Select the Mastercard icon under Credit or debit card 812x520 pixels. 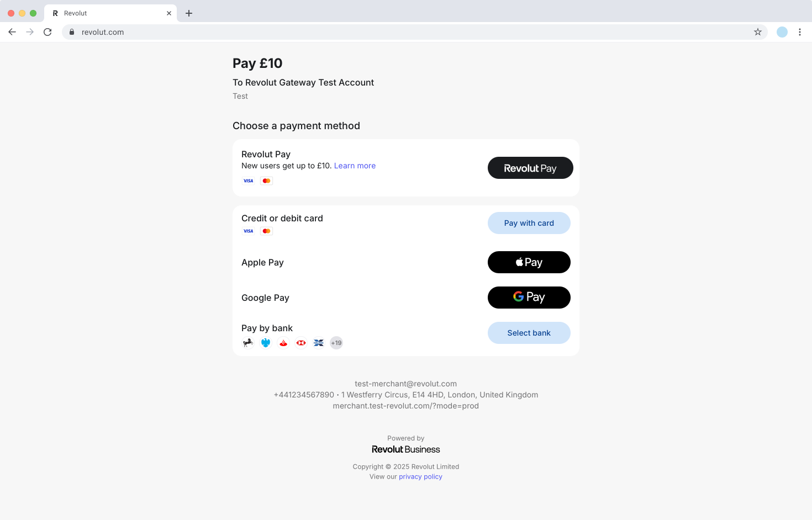pos(266,231)
